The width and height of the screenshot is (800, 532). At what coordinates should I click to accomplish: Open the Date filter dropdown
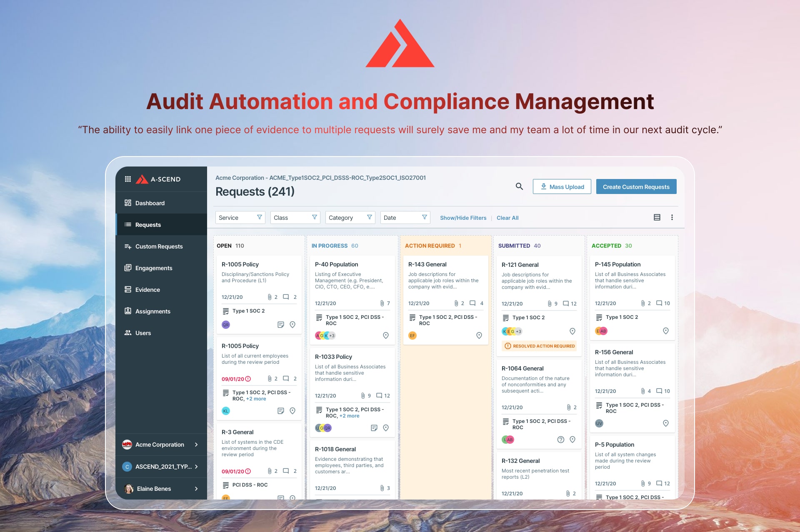click(405, 218)
